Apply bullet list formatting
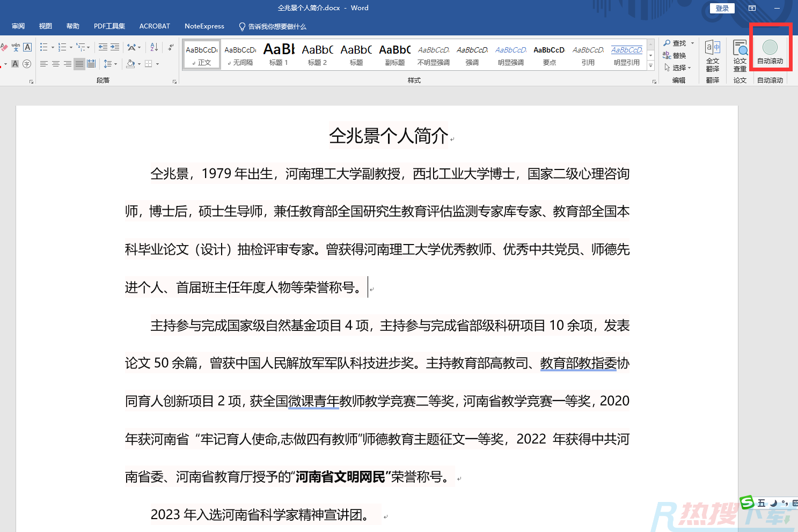This screenshot has height=532, width=798. (x=44, y=47)
